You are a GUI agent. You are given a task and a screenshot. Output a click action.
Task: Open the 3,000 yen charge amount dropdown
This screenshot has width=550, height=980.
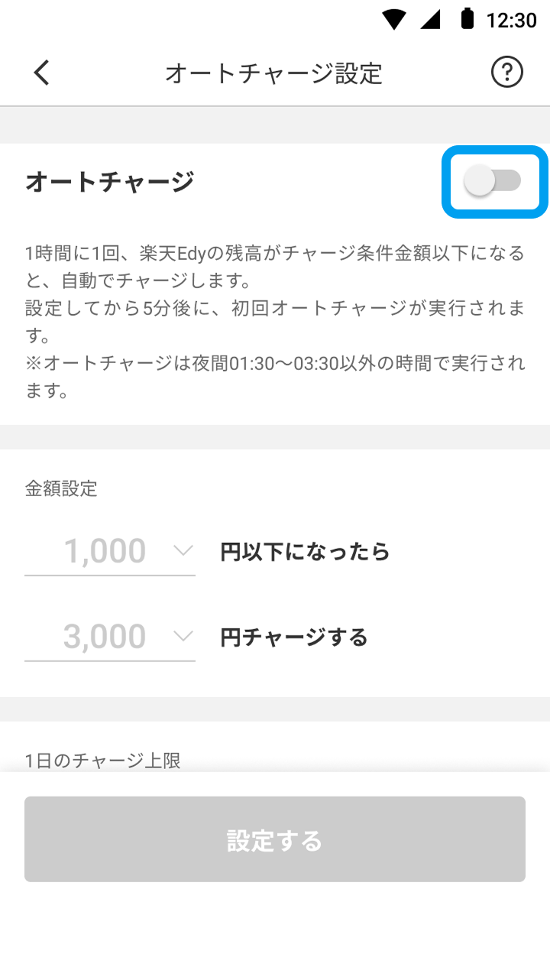tap(109, 638)
